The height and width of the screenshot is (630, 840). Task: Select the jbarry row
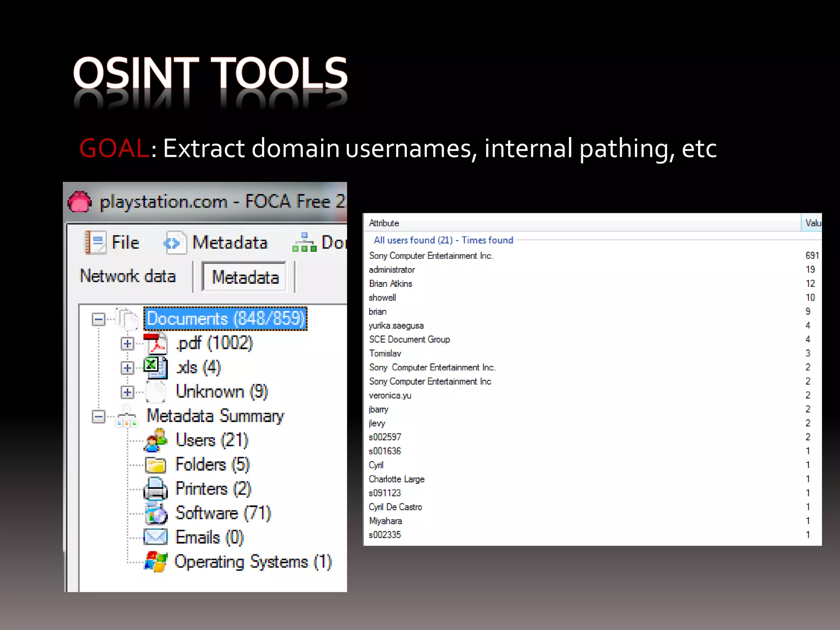[x=593, y=409]
